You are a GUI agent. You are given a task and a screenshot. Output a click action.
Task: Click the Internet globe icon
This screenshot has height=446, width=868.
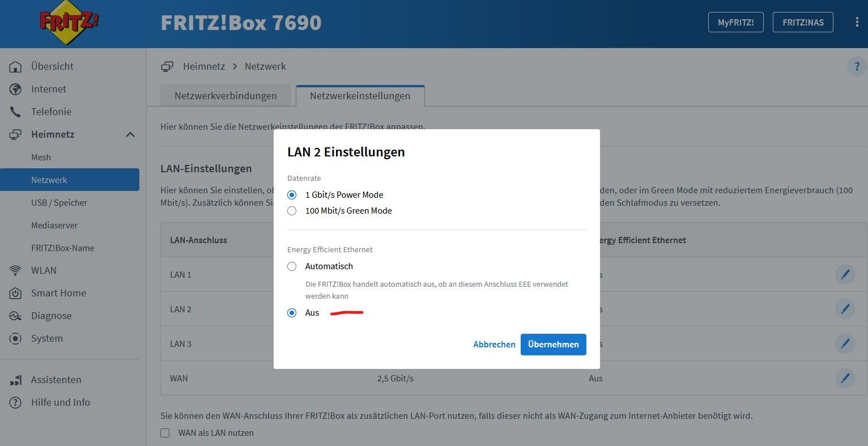click(15, 90)
